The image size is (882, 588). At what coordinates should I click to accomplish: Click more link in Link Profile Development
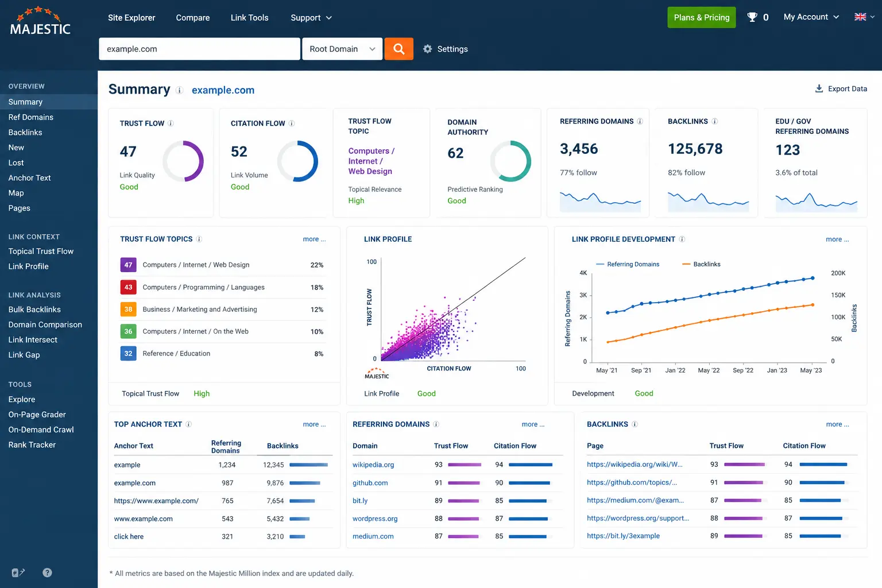point(837,239)
